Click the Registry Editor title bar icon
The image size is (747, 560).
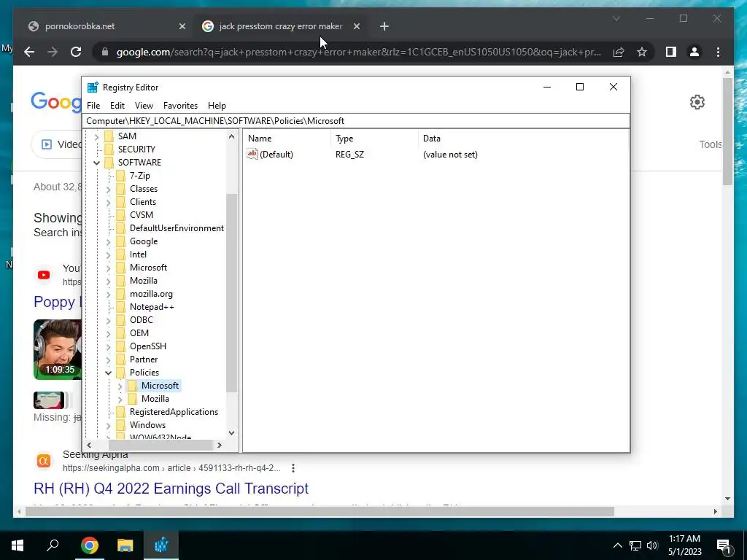click(93, 87)
